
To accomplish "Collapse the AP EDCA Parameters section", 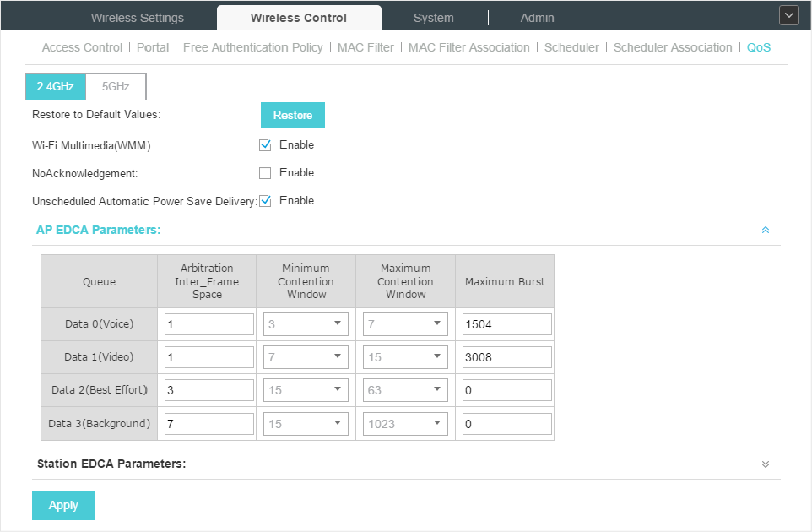I will coord(766,230).
